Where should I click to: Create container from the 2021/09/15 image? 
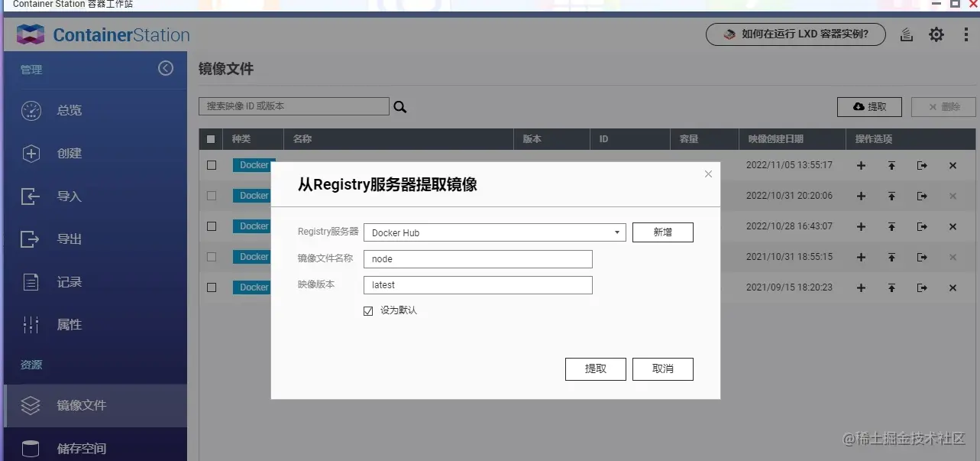click(861, 287)
